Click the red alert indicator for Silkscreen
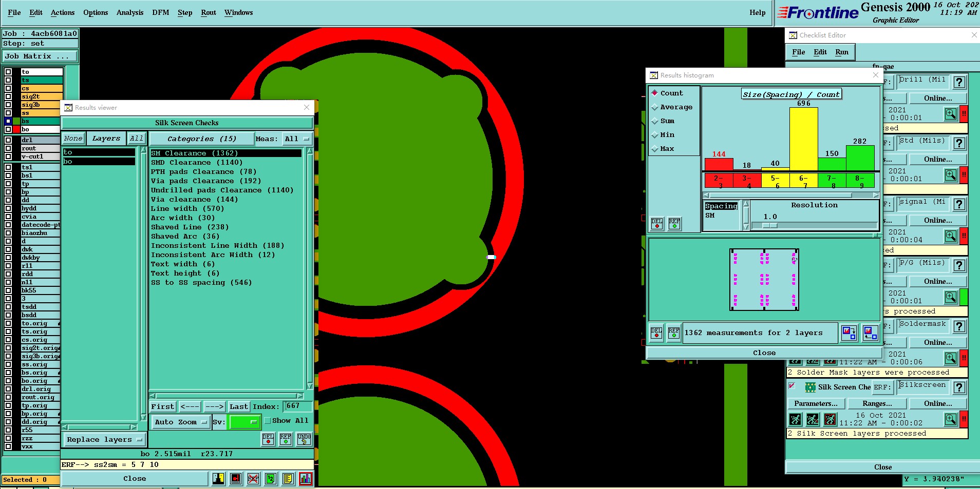 click(x=964, y=419)
